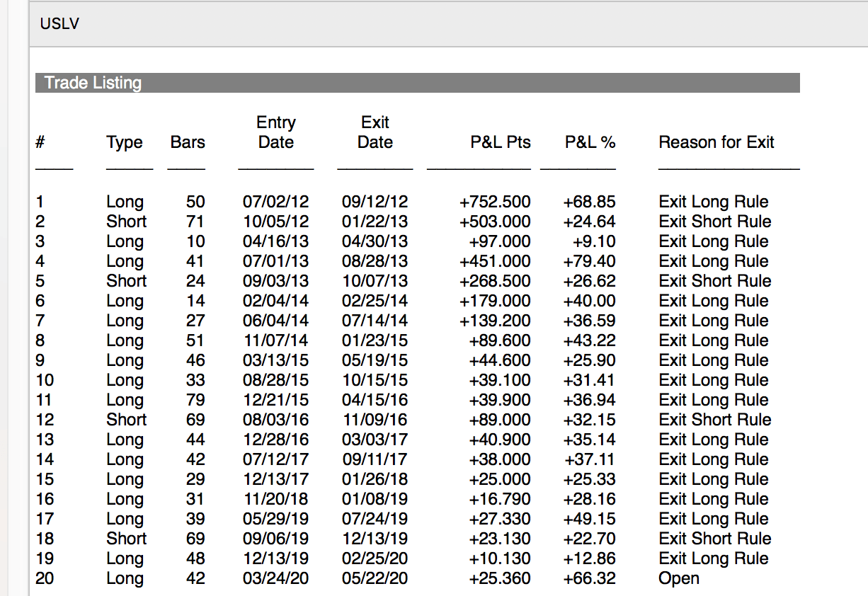Click the Reason for Exit column header
The image size is (868, 596).
(716, 142)
